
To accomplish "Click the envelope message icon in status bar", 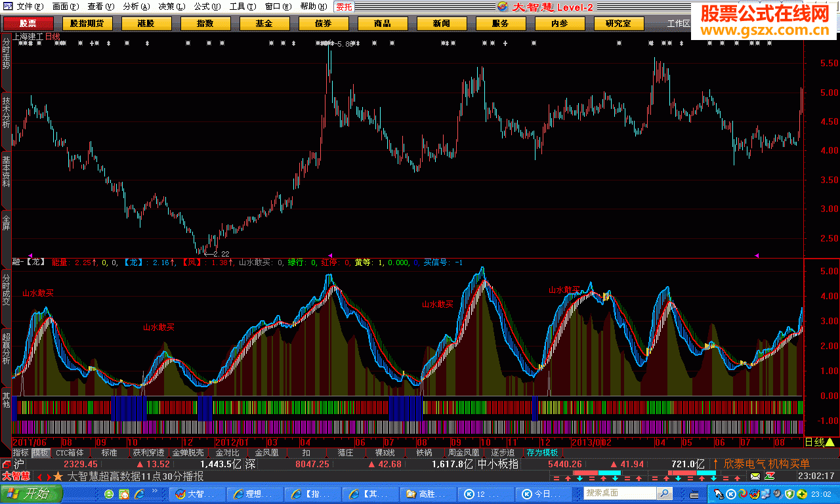I will (x=755, y=476).
